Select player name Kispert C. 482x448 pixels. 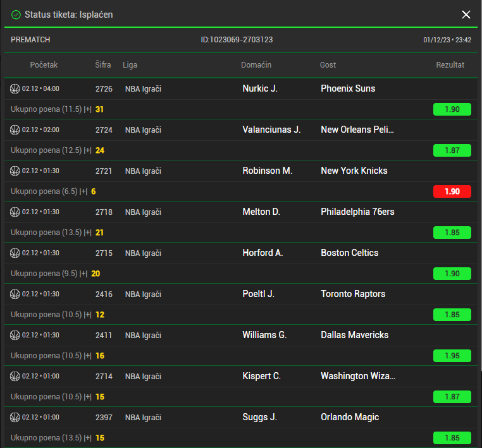click(x=262, y=376)
